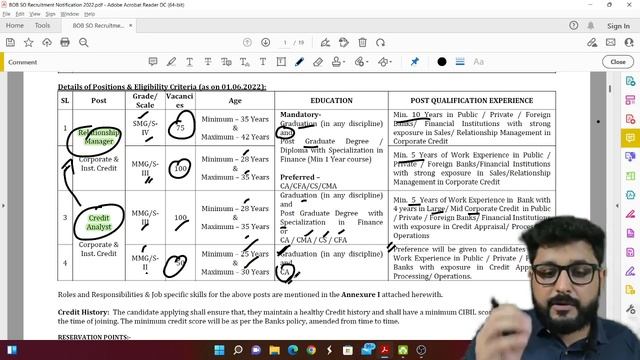Close the BOB SO Recruitment document tab
The image size is (640, 360).
[131, 25]
